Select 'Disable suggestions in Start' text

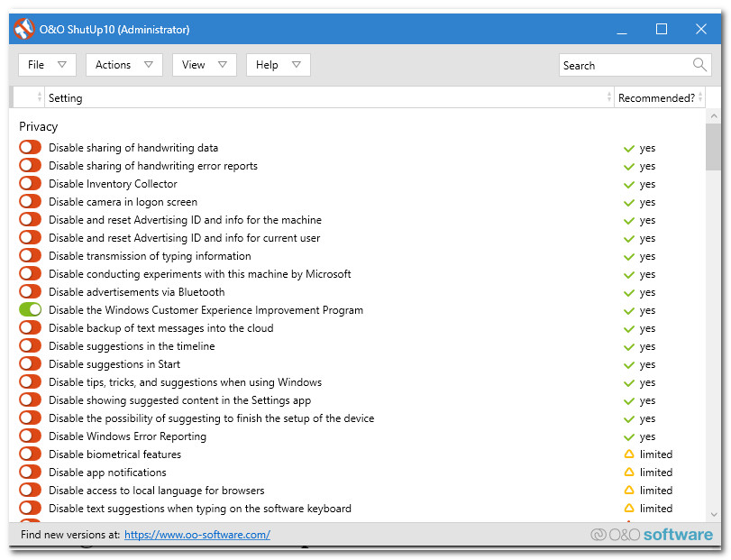pyautogui.click(x=114, y=364)
